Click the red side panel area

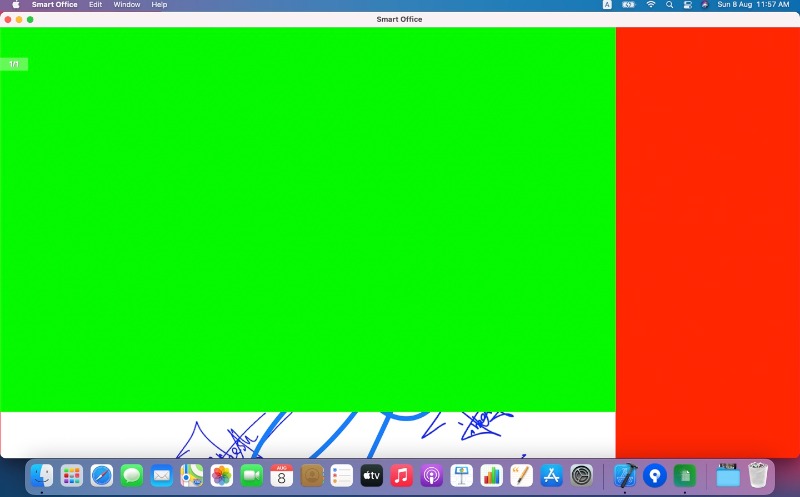tap(707, 240)
